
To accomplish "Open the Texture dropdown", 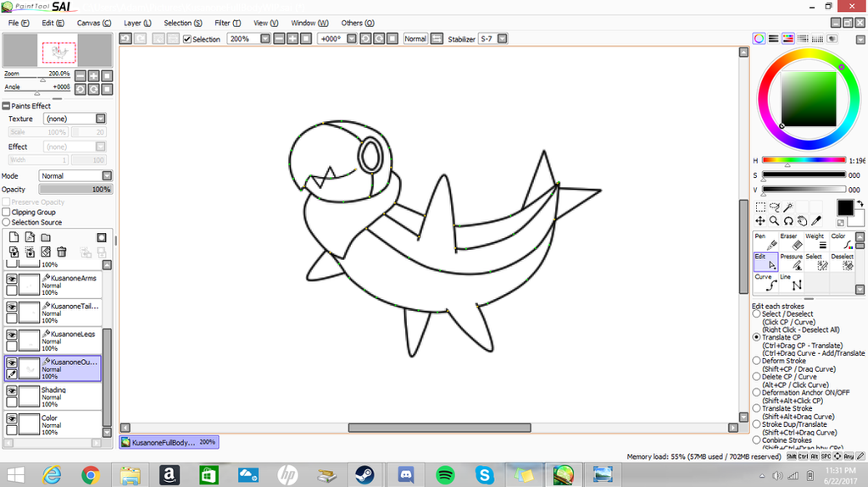I will point(101,119).
